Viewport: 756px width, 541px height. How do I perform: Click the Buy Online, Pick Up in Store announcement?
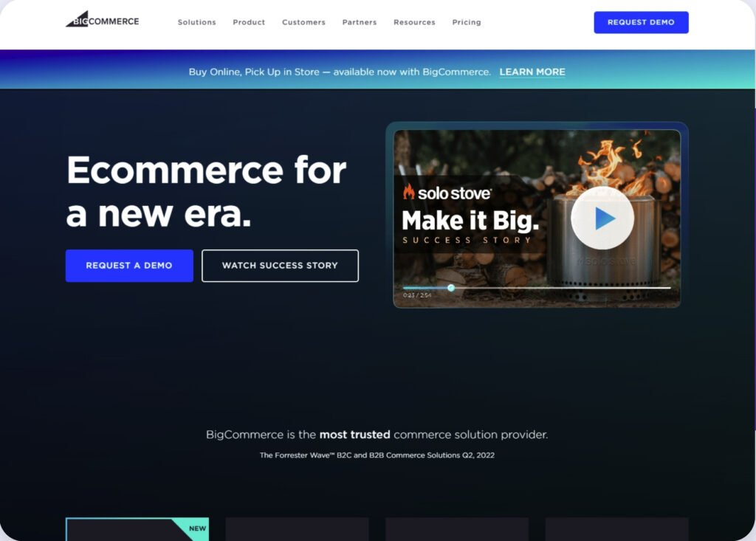click(340, 72)
